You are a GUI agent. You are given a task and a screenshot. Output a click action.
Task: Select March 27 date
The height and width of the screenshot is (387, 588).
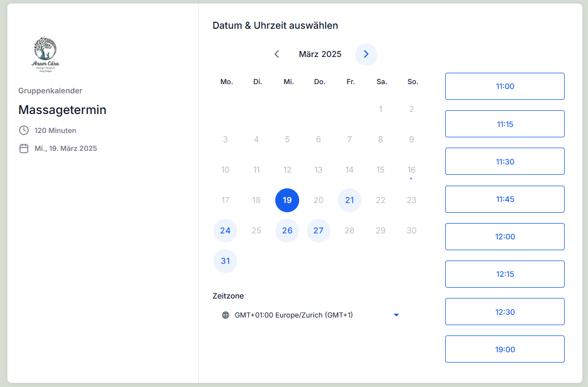pos(319,231)
